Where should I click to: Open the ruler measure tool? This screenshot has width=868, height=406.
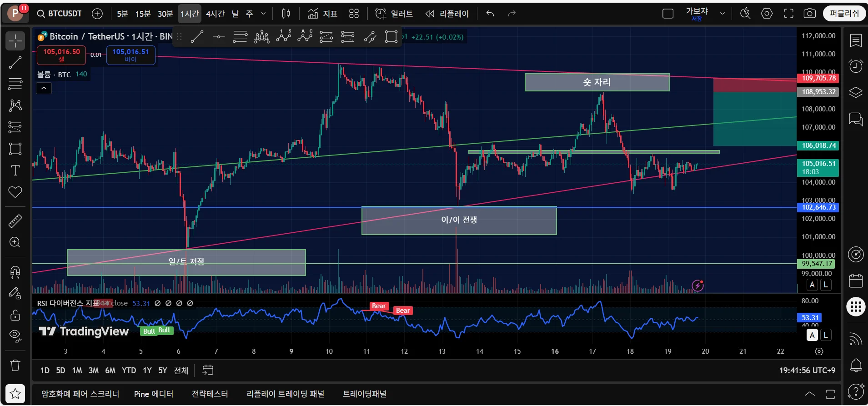[15, 221]
